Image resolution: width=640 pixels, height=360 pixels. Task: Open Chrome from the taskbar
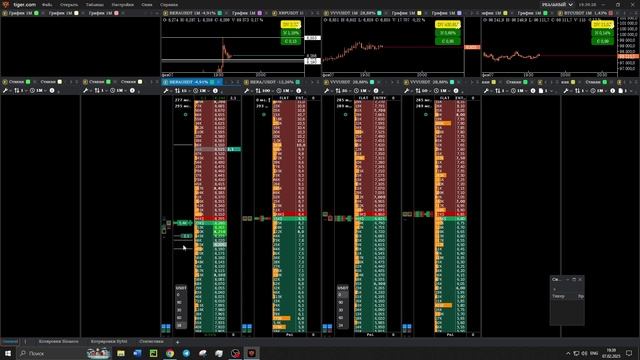(x=170, y=353)
